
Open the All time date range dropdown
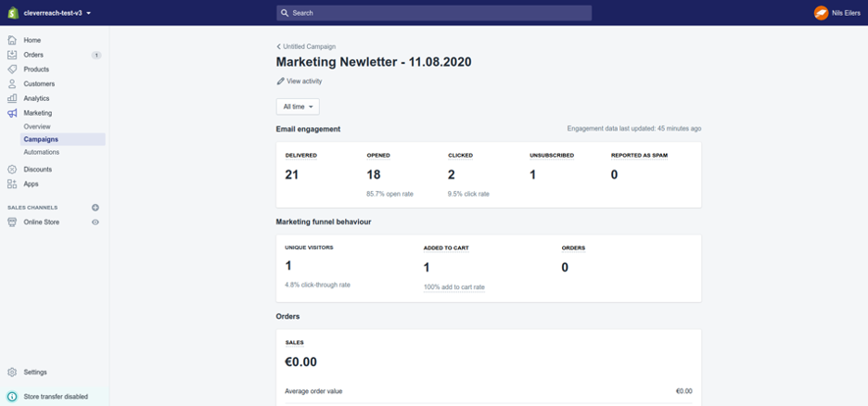298,107
